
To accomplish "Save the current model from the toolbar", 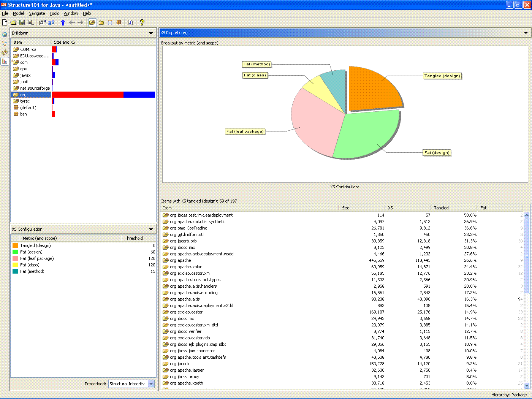I will pos(22,22).
